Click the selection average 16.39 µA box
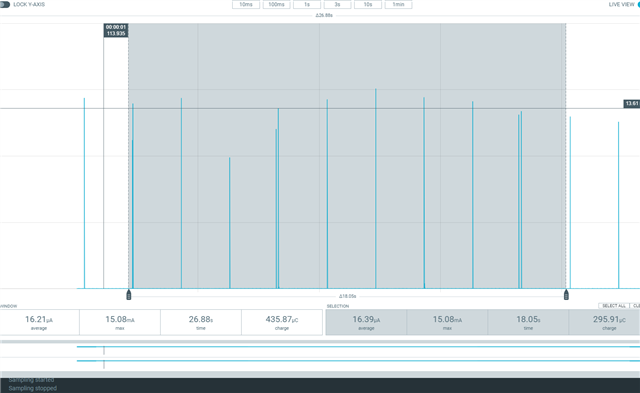The width and height of the screenshot is (640, 393). pos(366,322)
